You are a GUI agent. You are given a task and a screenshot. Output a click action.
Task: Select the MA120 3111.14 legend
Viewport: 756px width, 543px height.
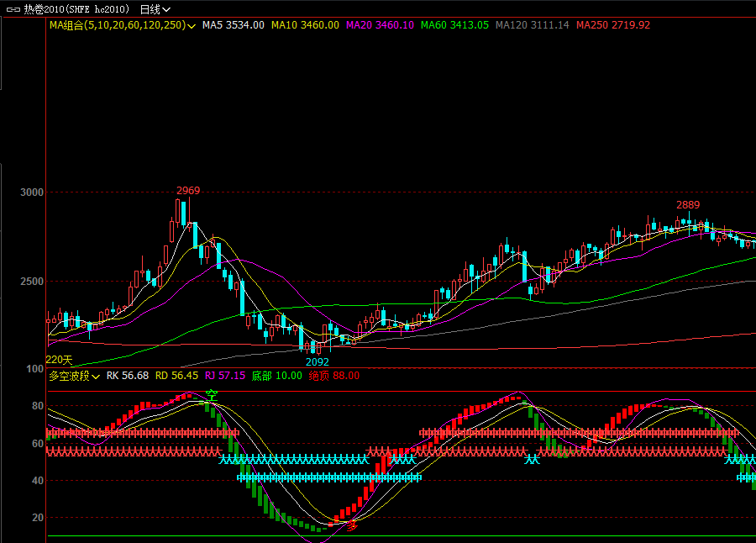(x=532, y=25)
